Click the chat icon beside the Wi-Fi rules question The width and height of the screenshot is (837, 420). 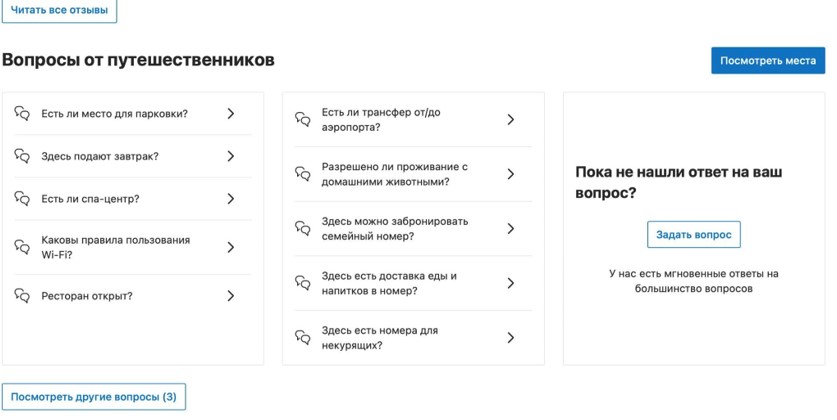click(x=22, y=247)
